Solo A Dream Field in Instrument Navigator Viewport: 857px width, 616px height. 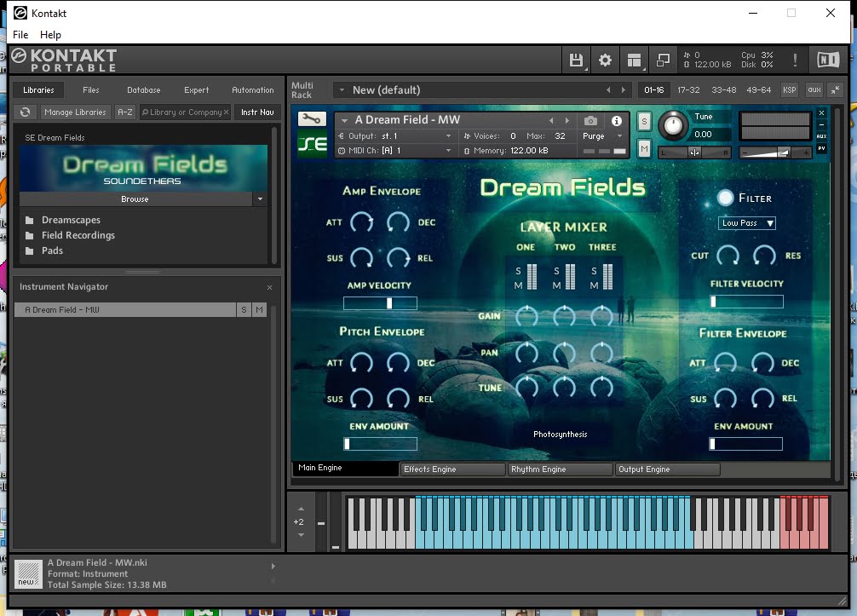pyautogui.click(x=244, y=310)
